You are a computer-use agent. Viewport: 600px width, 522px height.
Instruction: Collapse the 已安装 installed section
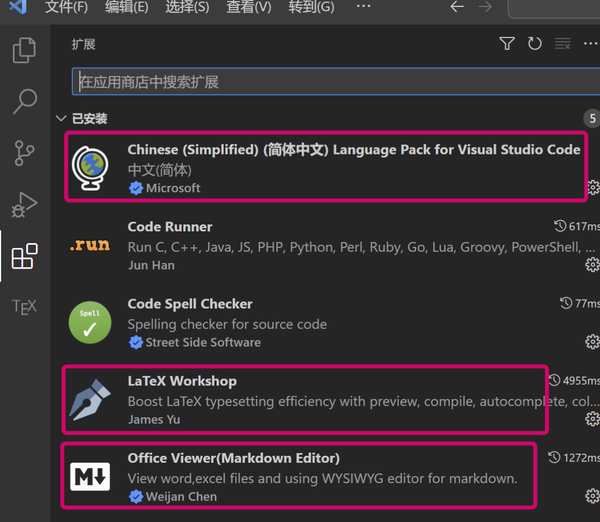tap(61, 118)
